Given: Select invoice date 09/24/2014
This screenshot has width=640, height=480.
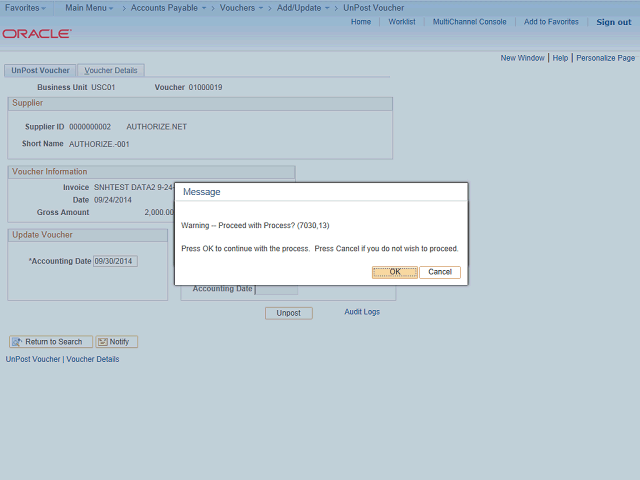Looking at the screenshot, I should [x=113, y=200].
